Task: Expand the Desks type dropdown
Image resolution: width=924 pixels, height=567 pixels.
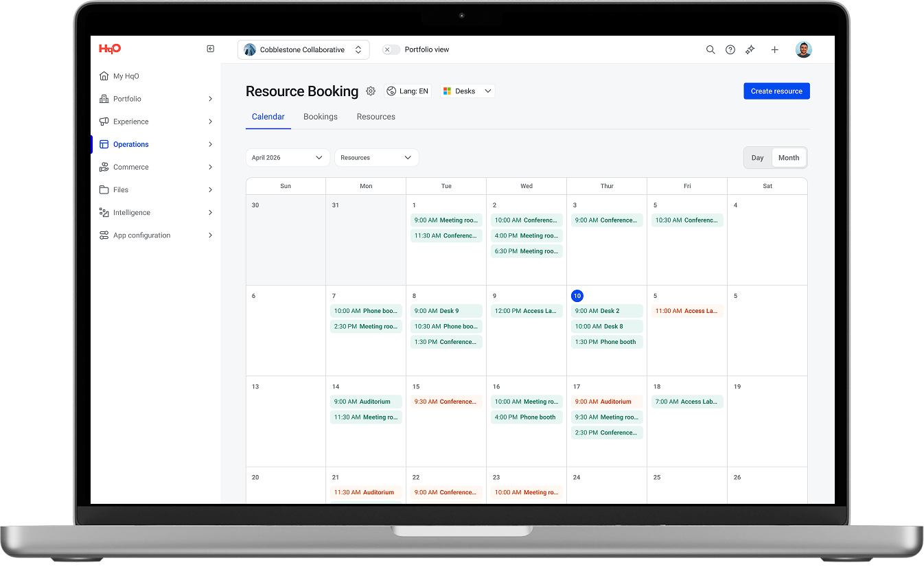Action: click(x=467, y=91)
